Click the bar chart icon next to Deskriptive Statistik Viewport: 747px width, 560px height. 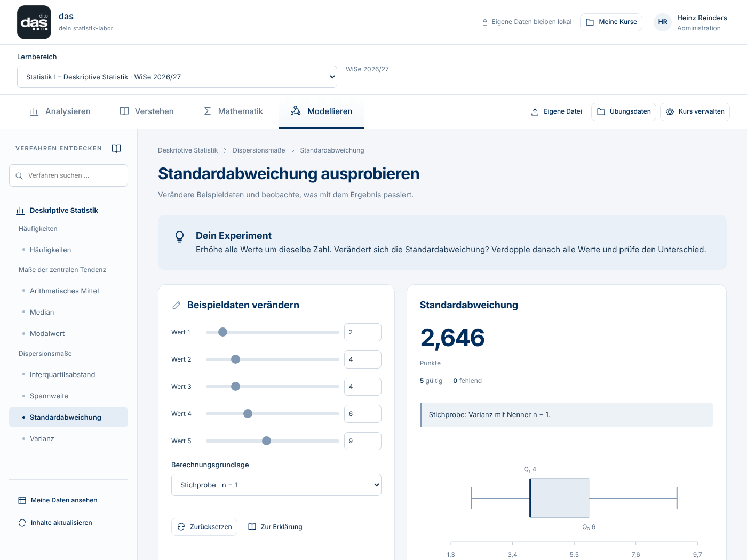point(20,211)
